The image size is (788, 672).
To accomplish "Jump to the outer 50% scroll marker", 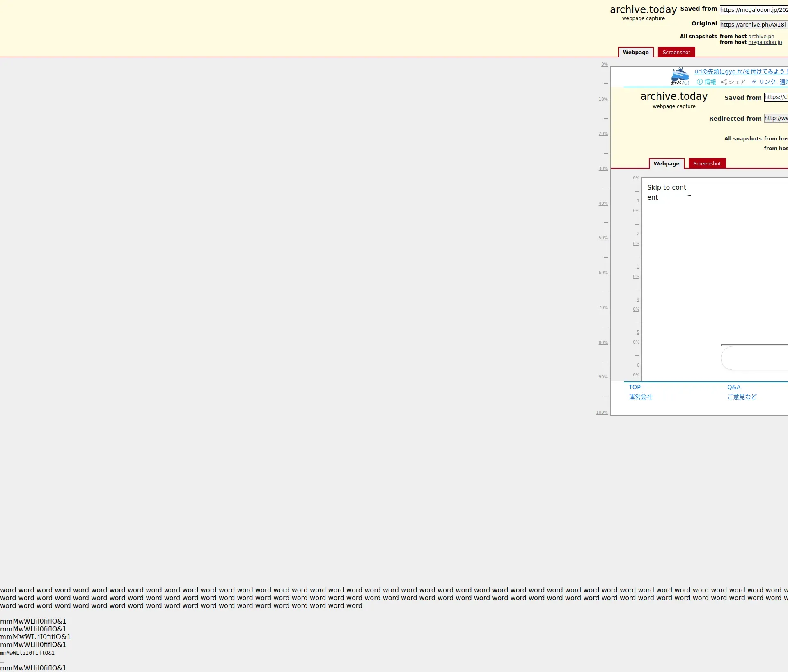I will tap(603, 238).
